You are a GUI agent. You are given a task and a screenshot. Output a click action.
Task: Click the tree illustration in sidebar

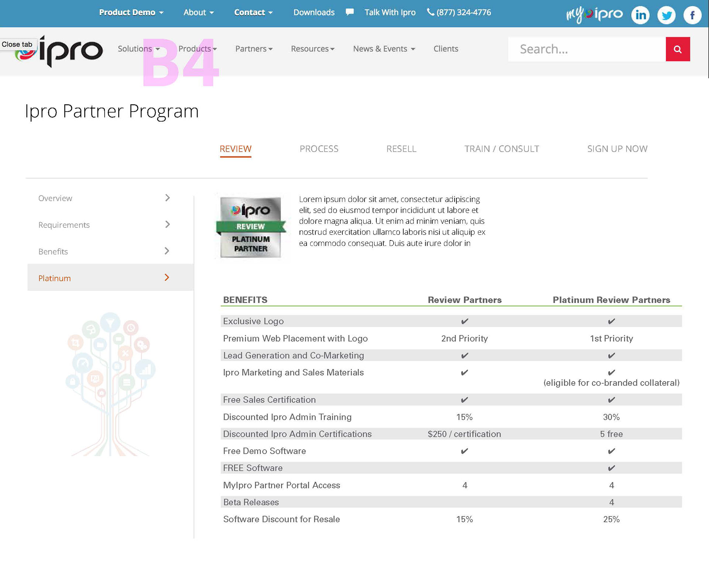(110, 384)
